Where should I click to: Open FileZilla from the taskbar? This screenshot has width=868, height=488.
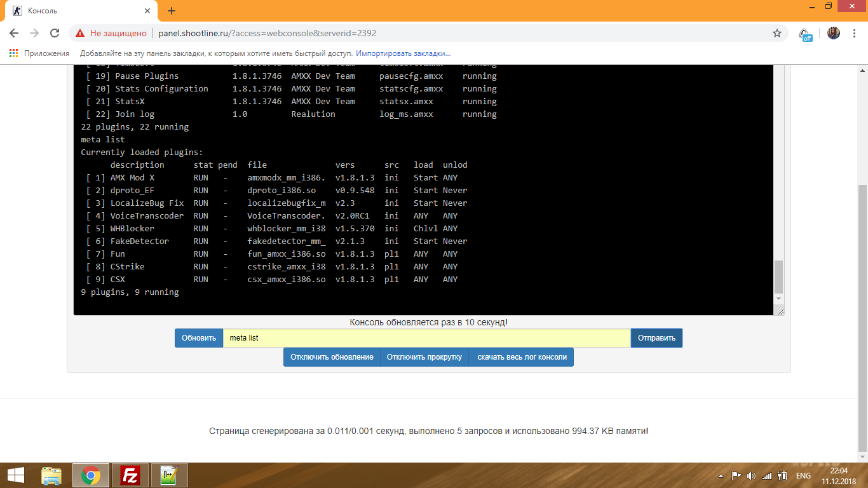coord(130,475)
